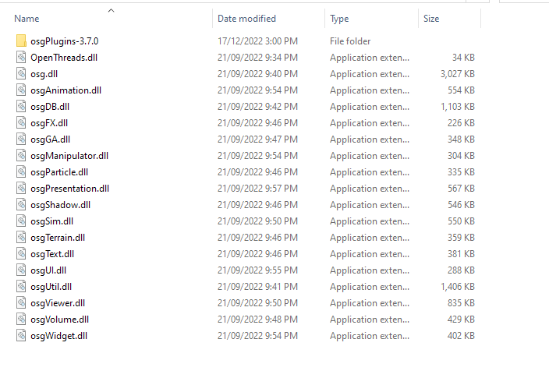
Task: Sort files by the Name column header
Action: pos(27,19)
